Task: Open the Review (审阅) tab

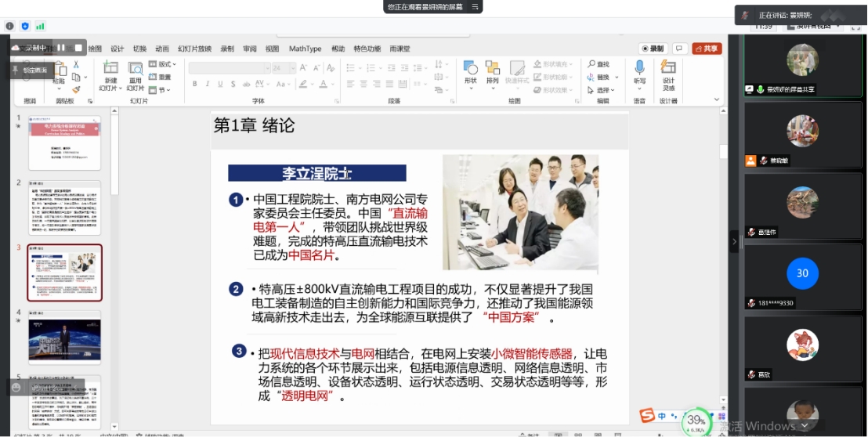Action: 250,49
